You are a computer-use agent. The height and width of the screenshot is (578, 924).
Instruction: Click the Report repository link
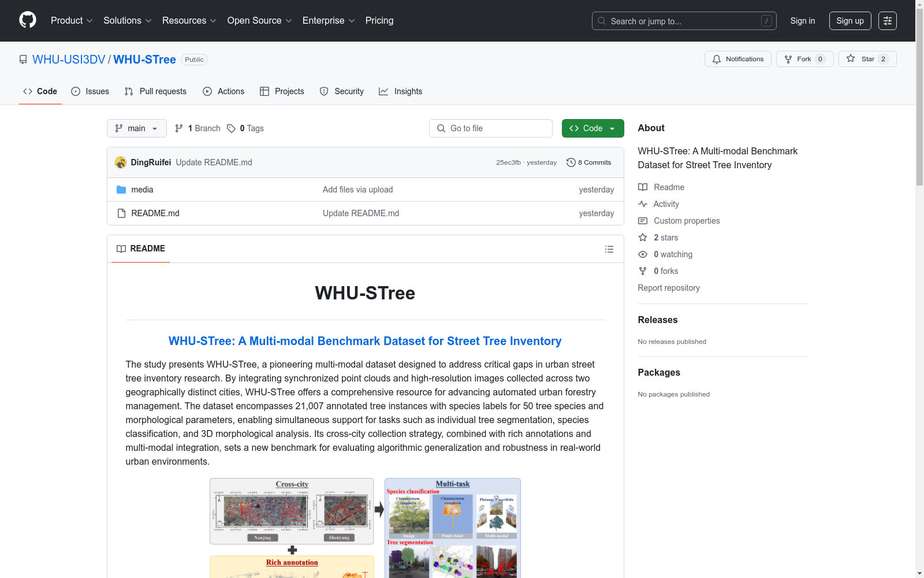(669, 288)
